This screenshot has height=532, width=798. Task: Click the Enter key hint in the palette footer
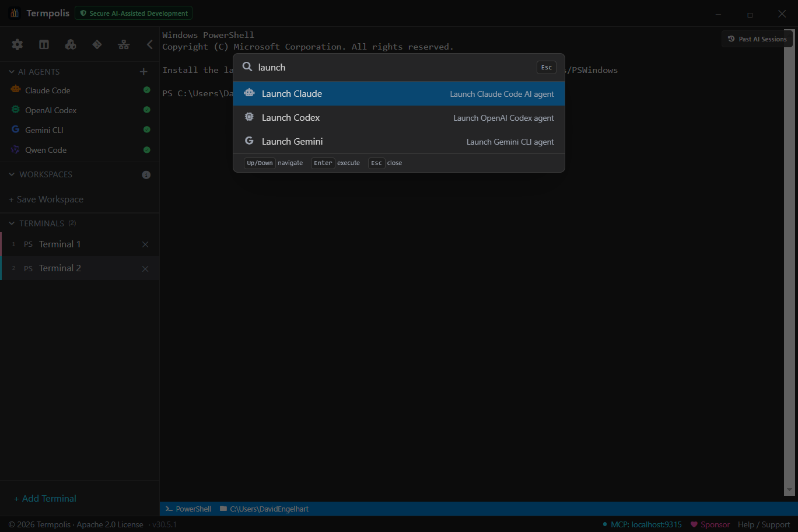[x=323, y=163]
